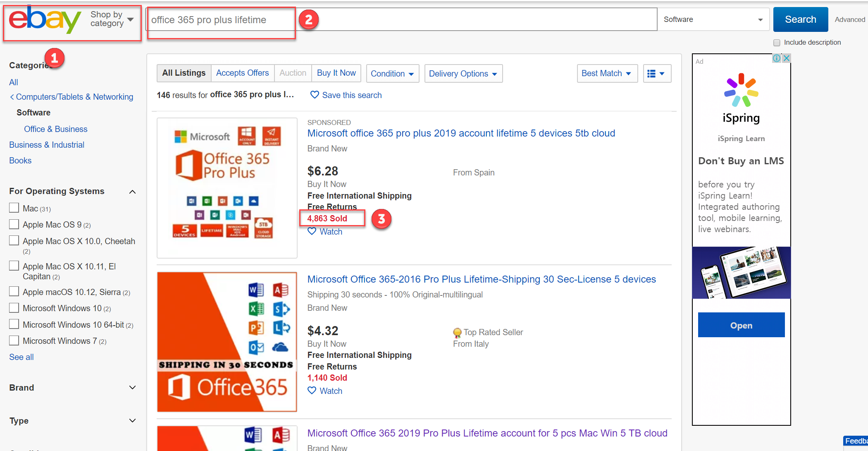Open the Advanced search link
This screenshot has width=868, height=451.
[x=849, y=19]
